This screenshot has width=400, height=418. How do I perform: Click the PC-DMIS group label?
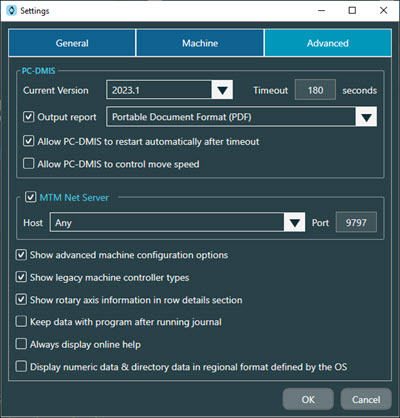point(38,71)
